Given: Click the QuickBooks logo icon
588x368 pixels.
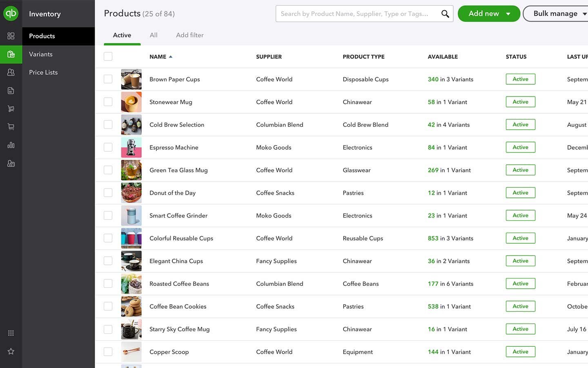Looking at the screenshot, I should (11, 13).
